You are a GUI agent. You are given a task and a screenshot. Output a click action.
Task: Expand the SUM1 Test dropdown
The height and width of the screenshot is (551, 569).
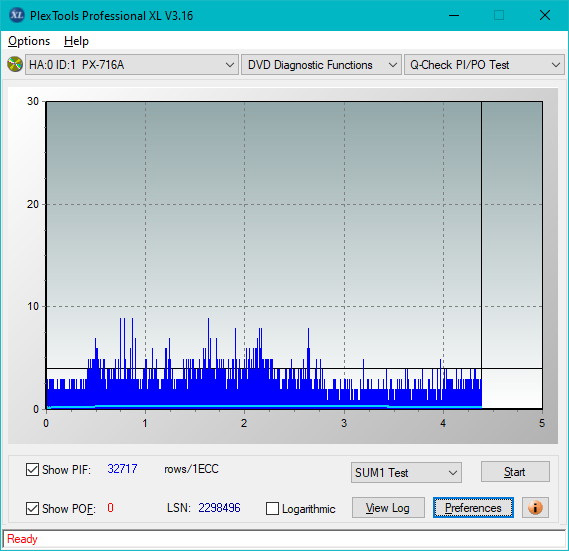(x=406, y=473)
